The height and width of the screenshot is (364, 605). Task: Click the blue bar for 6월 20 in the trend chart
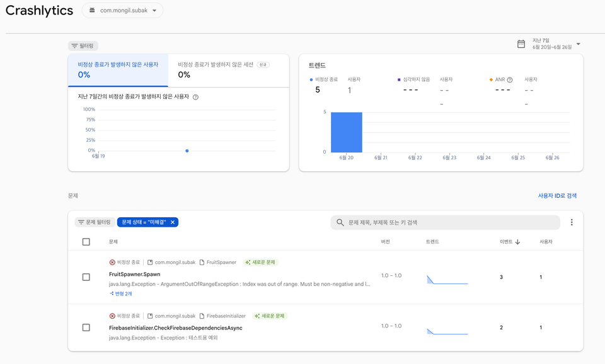347,132
